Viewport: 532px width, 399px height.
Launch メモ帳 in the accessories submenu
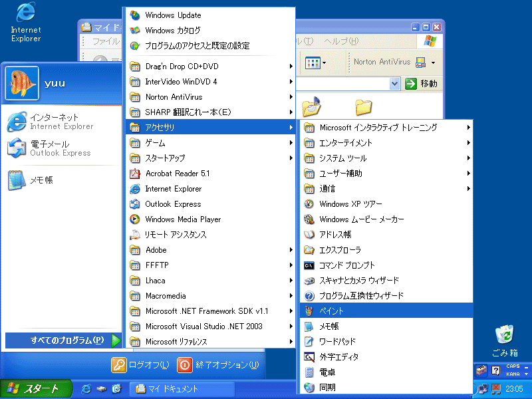pos(386,326)
